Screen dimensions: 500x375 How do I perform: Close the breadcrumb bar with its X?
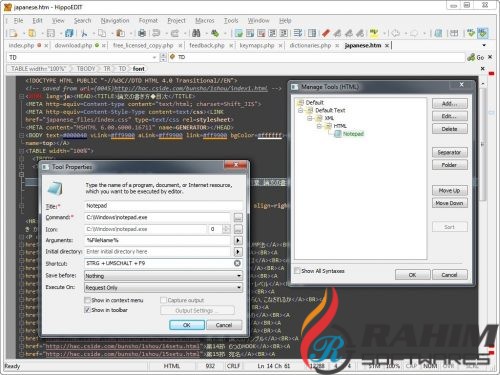point(482,69)
